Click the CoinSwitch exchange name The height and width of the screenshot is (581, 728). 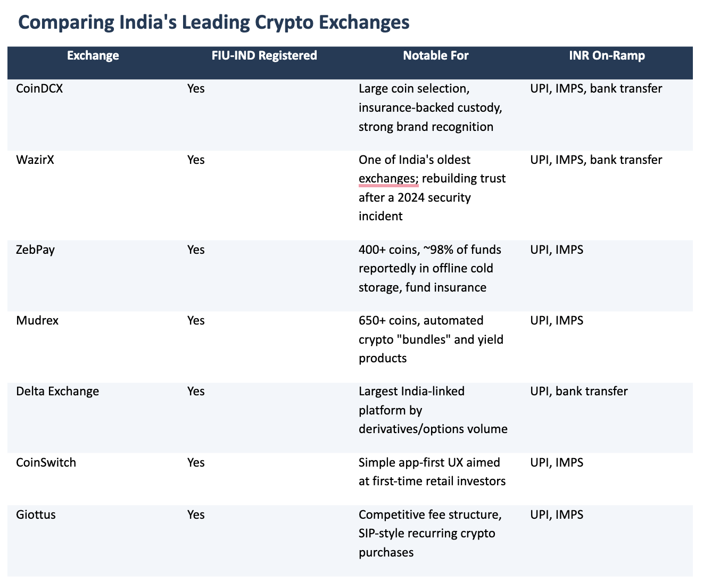tap(46, 462)
